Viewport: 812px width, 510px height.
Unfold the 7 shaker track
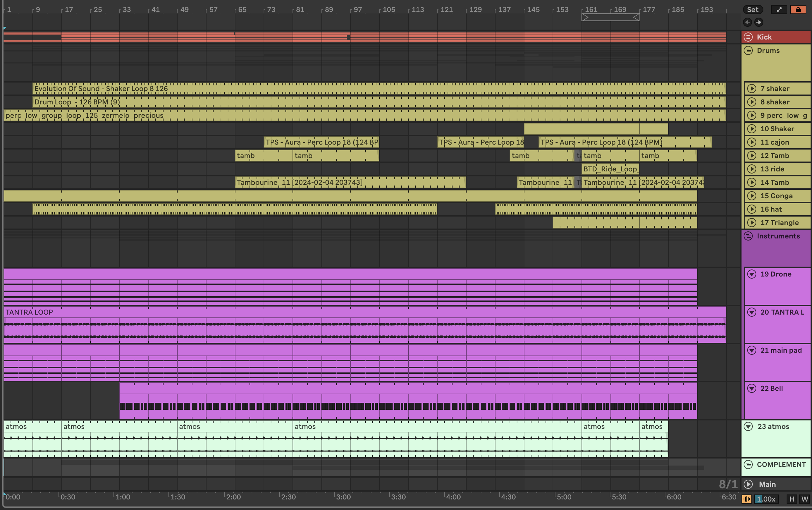point(752,89)
